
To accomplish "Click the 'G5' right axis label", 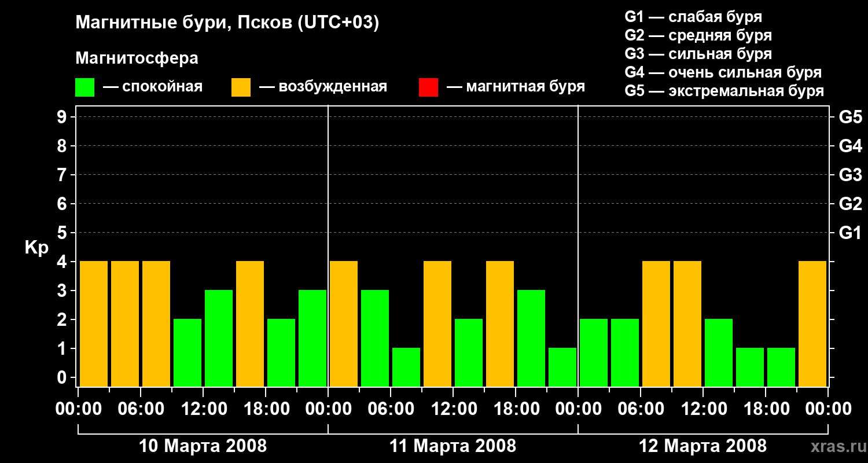I will pos(850,117).
